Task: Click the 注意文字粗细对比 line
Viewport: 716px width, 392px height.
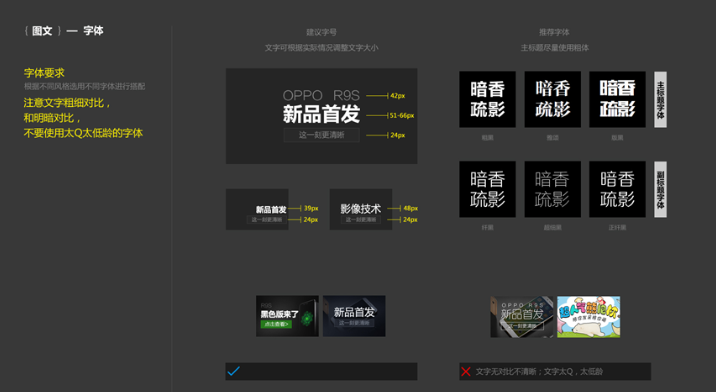Action: (x=67, y=103)
